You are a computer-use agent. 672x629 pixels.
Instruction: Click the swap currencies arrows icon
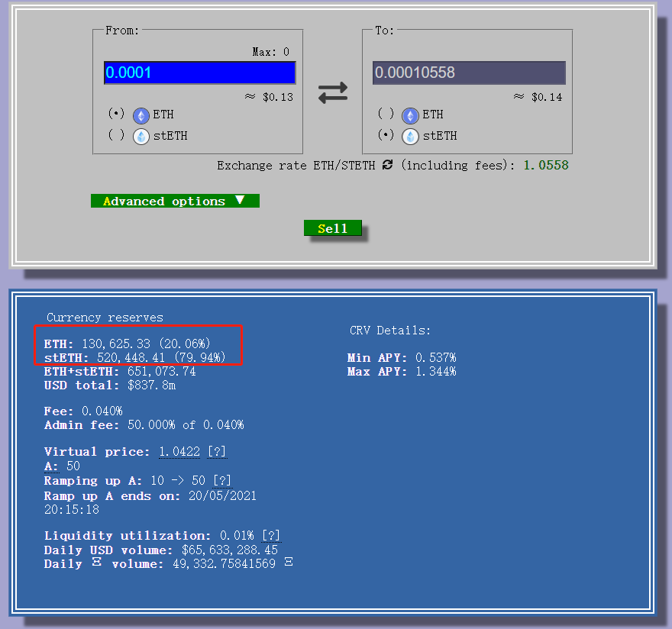[x=333, y=93]
